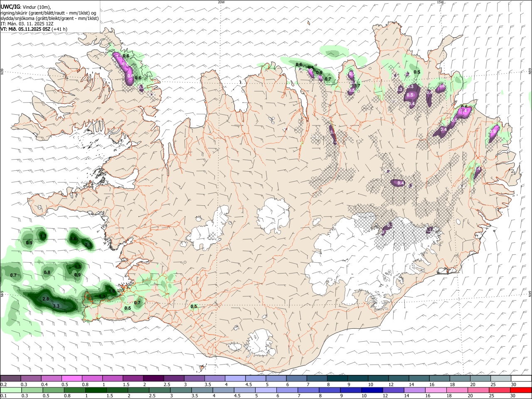532x399 pixels.
Task: Click the "slydda/snjókoma (grátt/bleikt/grænt - mm/1klst)" line
Action: tap(50, 18)
